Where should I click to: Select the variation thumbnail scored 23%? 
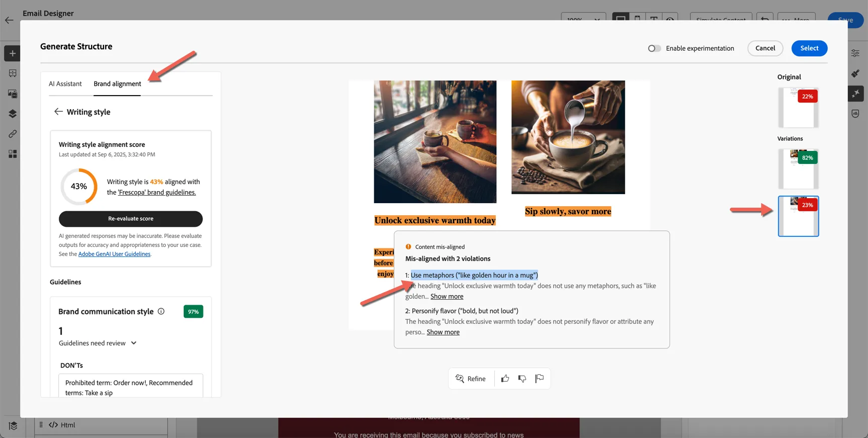pyautogui.click(x=798, y=216)
